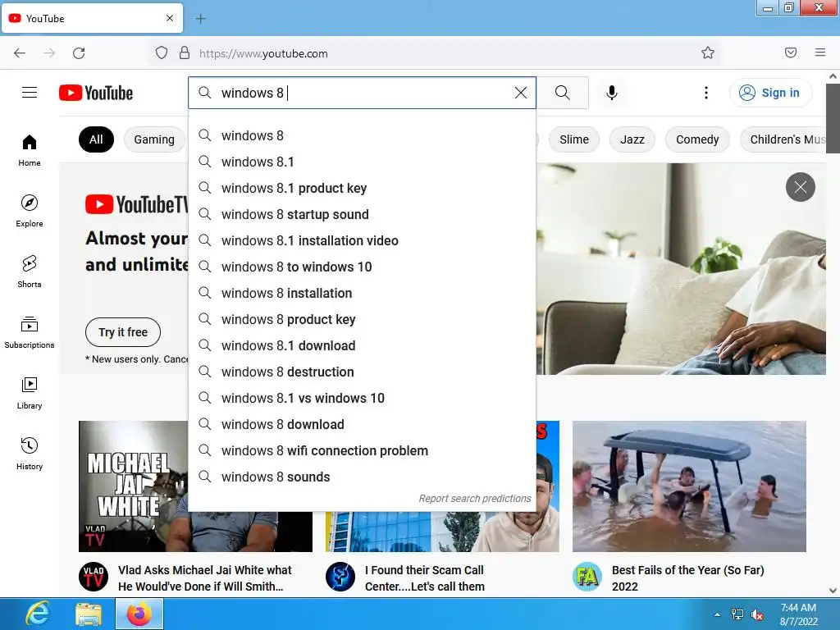Select the Children's Music filter chip
Viewport: 840px width, 630px height.
[x=784, y=139]
